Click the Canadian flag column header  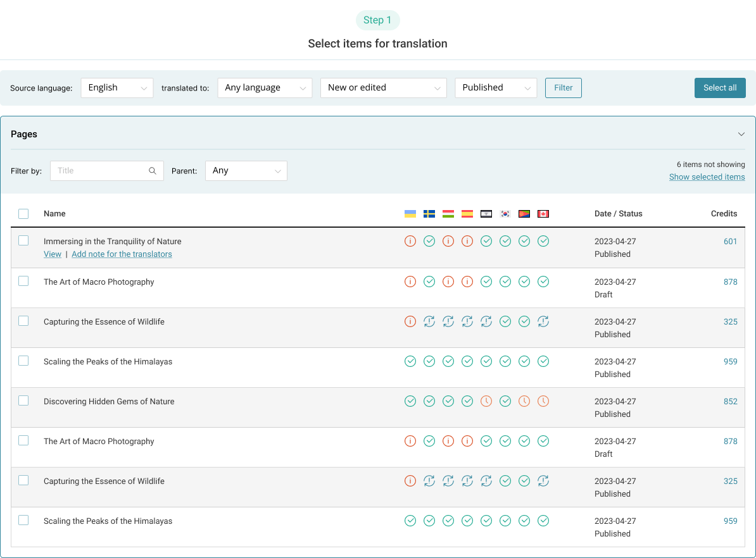543,214
